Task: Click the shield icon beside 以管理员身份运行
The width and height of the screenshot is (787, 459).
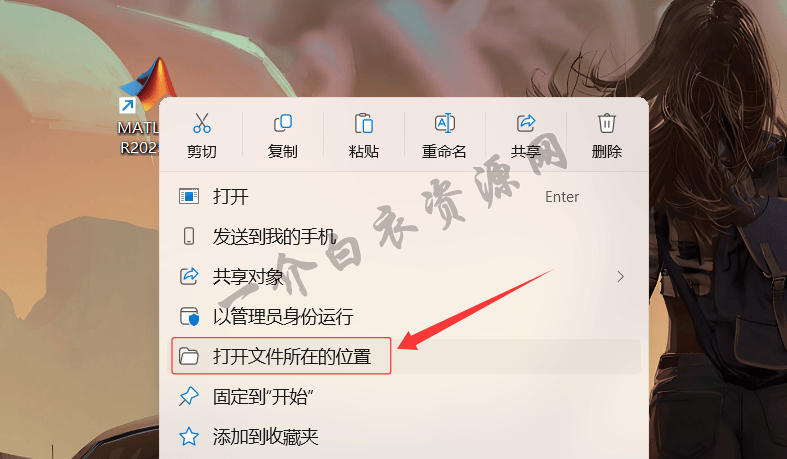Action: click(x=189, y=317)
